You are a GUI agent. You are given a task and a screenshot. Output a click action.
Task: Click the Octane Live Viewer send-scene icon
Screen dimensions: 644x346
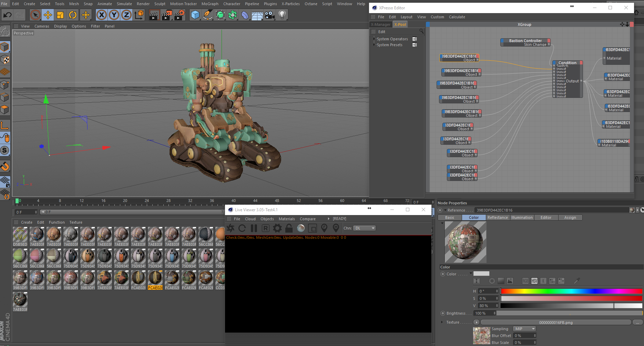point(231,228)
